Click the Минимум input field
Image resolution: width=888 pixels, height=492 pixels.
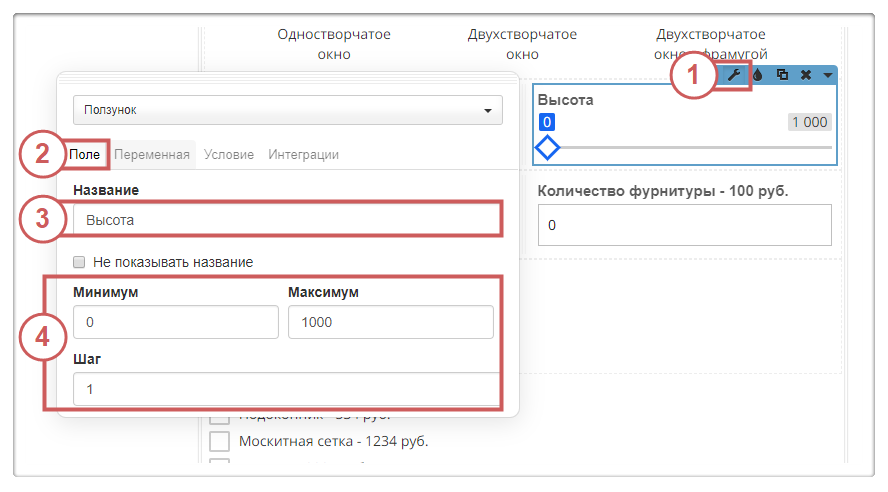click(175, 323)
